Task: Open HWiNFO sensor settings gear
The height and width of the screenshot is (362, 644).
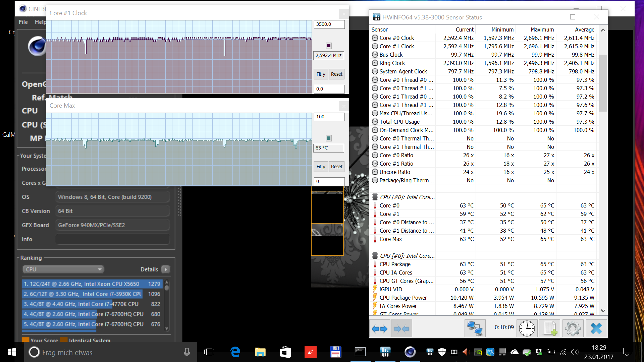Action: (573, 328)
